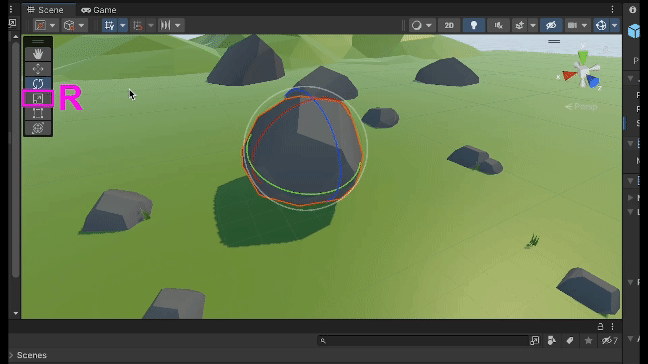Image resolution: width=648 pixels, height=364 pixels.
Task: Click the favorites star filter button
Action: point(588,340)
